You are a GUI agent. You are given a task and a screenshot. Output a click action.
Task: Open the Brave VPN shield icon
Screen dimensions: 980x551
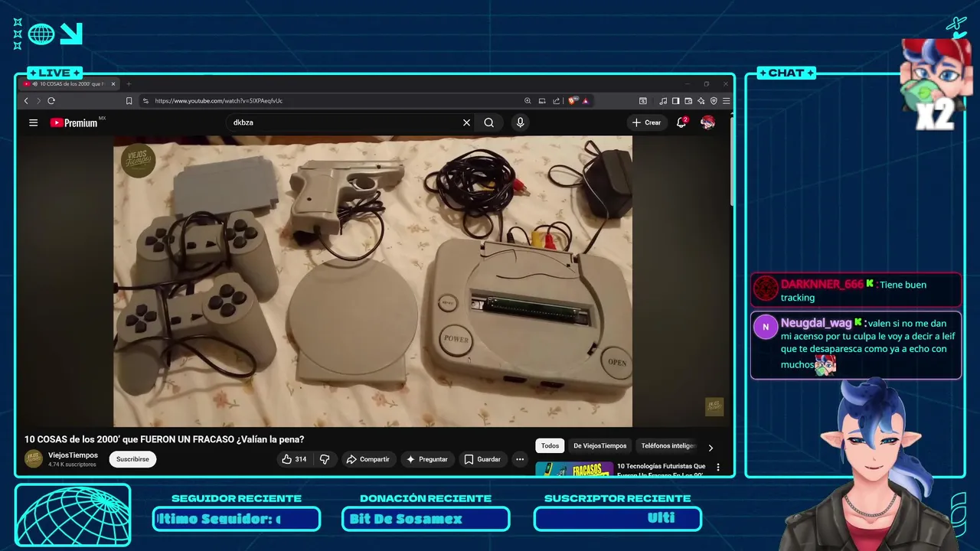714,101
